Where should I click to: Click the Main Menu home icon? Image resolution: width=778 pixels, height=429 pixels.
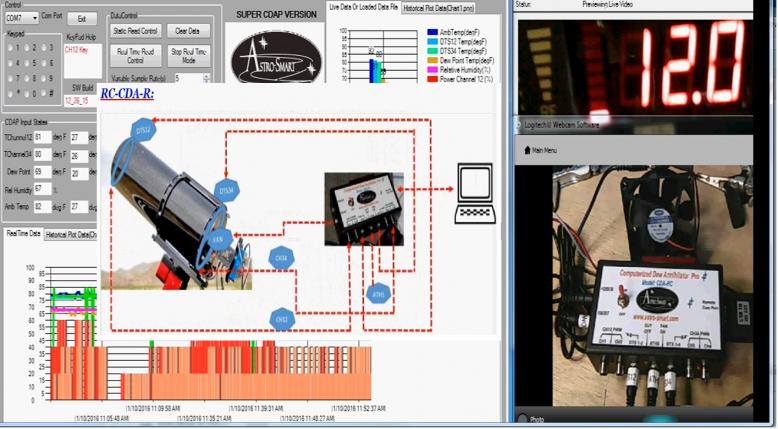tap(527, 150)
